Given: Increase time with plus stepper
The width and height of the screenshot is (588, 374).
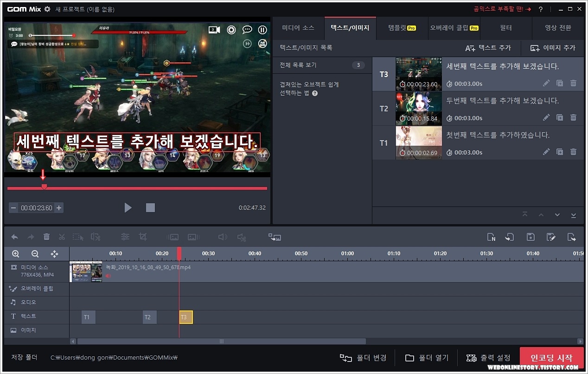Looking at the screenshot, I should click(x=59, y=208).
